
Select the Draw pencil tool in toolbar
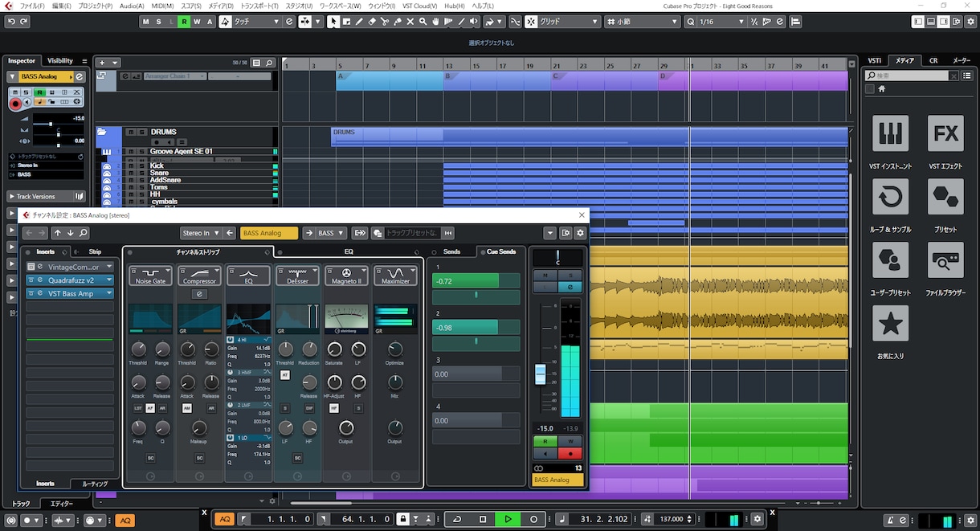tap(359, 22)
